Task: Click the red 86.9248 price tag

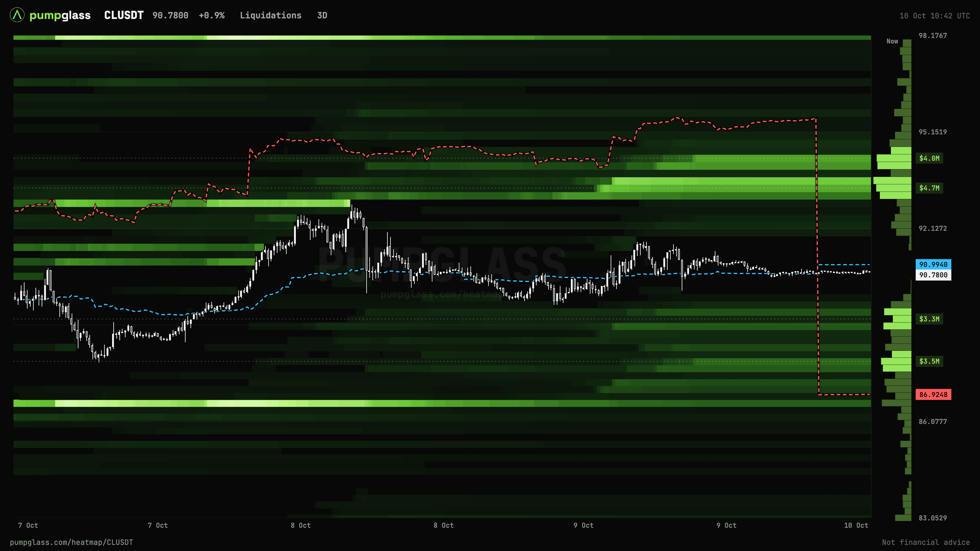Action: 933,394
